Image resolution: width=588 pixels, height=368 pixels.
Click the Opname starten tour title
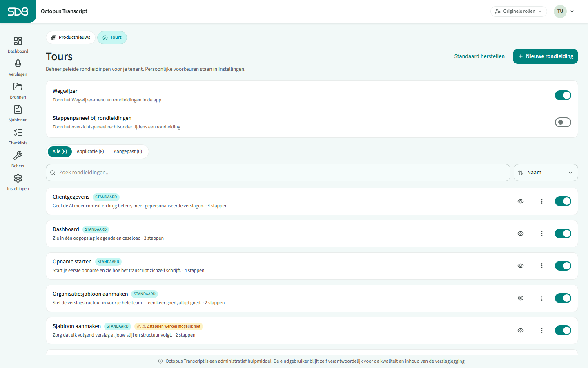pos(72,262)
